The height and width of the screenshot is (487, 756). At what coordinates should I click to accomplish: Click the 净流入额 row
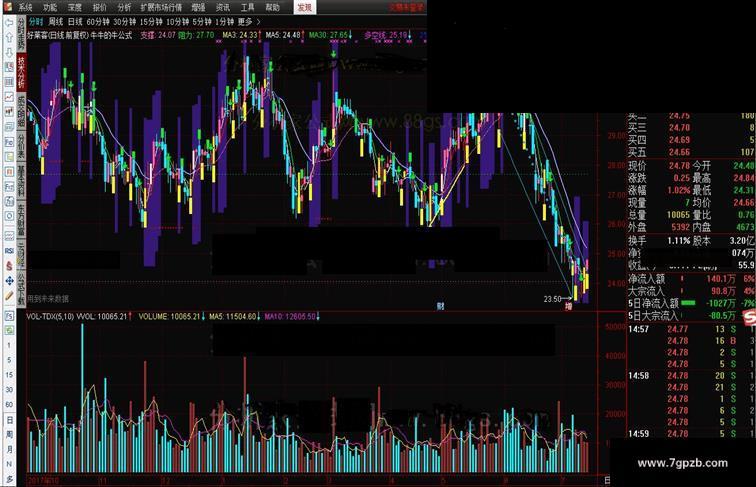click(x=691, y=279)
